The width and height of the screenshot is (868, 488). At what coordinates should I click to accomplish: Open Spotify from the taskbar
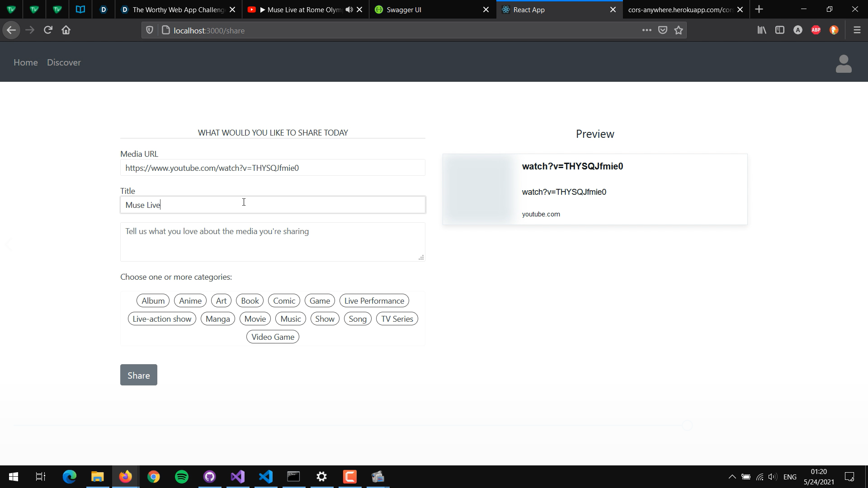point(182,477)
